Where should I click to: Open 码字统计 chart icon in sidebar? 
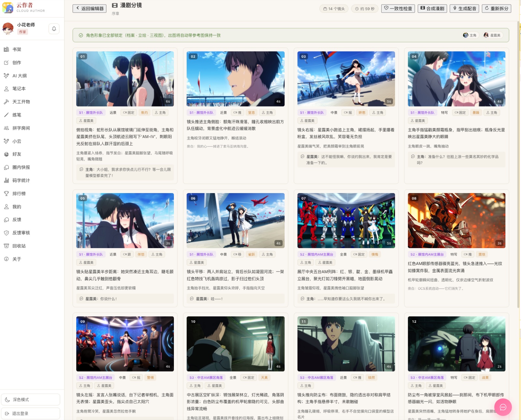click(6, 180)
